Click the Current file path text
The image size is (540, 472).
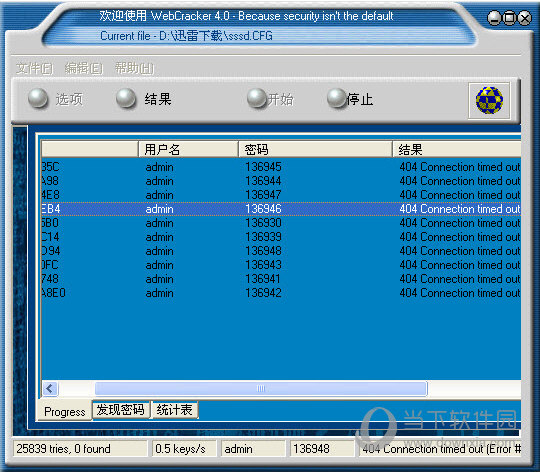tap(186, 36)
